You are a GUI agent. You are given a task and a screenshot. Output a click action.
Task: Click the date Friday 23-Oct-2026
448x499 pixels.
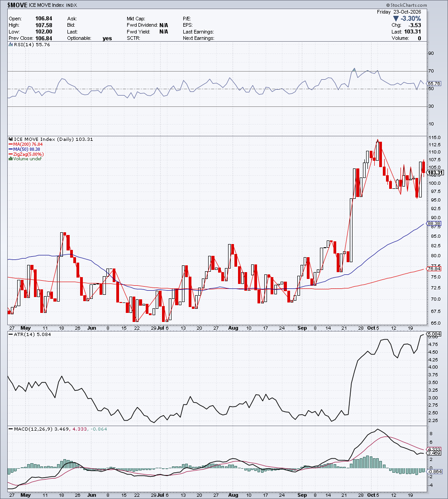click(399, 12)
